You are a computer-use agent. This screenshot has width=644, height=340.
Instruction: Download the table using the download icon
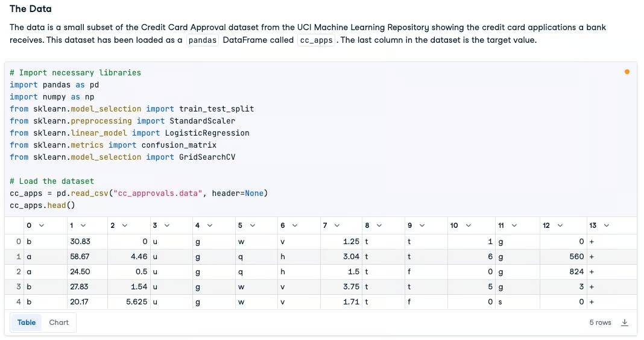(625, 323)
